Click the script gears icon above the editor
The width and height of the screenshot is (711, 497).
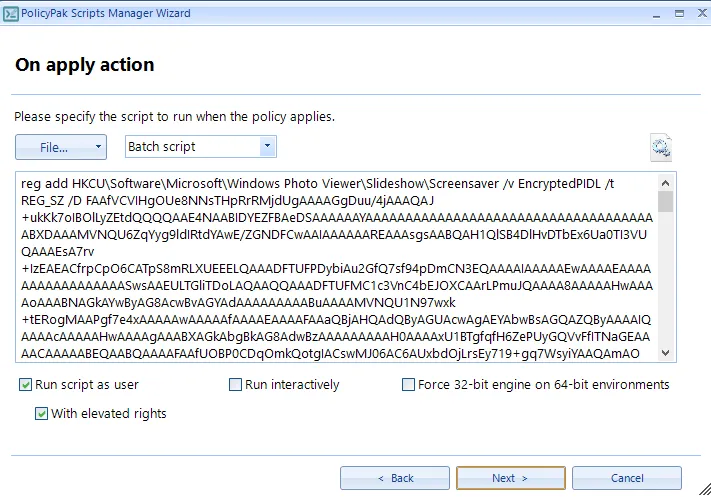(x=660, y=148)
